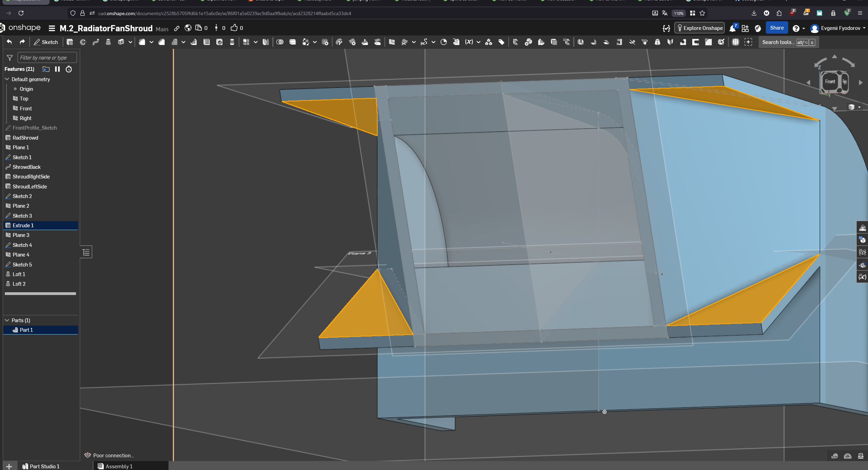Image resolution: width=868 pixels, height=470 pixels.
Task: Click the Boolean tool icon
Action: pyautogui.click(x=280, y=42)
